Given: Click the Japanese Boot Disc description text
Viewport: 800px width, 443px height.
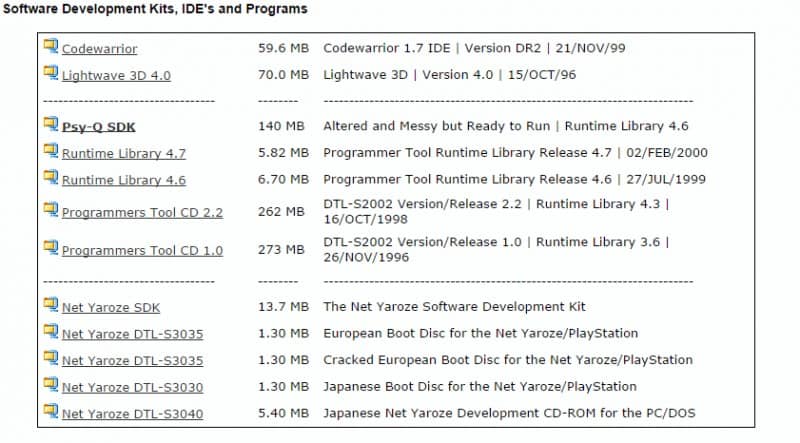Looking at the screenshot, I should (x=480, y=386).
